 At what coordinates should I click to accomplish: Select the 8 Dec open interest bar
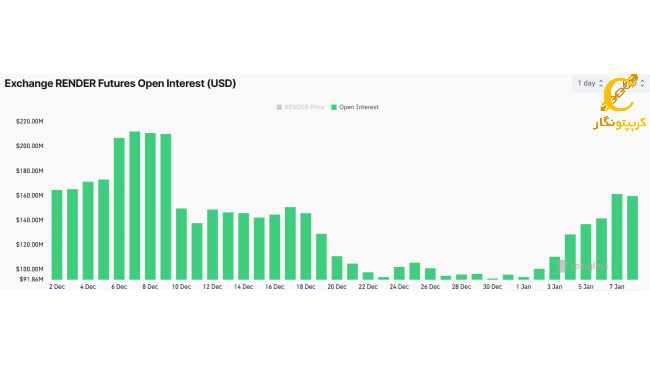point(150,206)
